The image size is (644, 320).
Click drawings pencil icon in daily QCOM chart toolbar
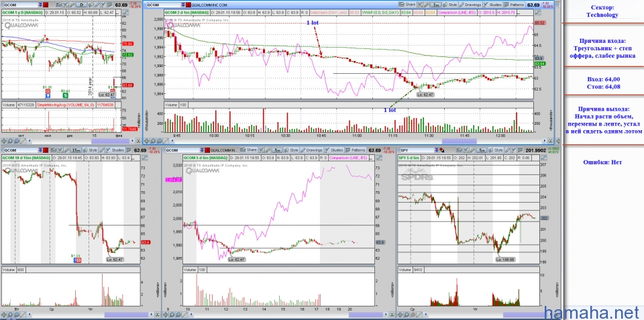97,5
